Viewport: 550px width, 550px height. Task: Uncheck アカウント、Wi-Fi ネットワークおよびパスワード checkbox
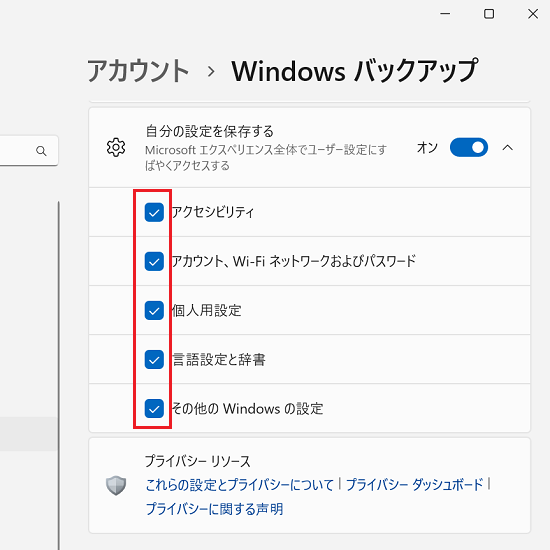154,261
